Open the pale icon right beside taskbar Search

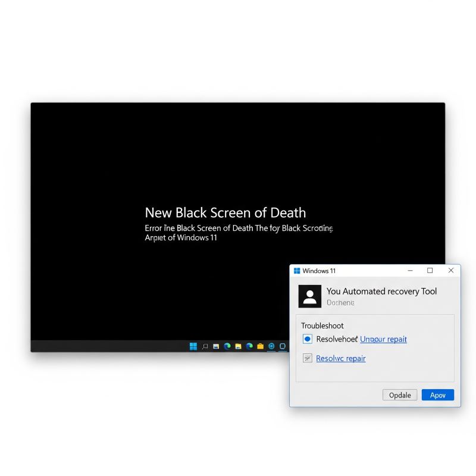(x=216, y=346)
